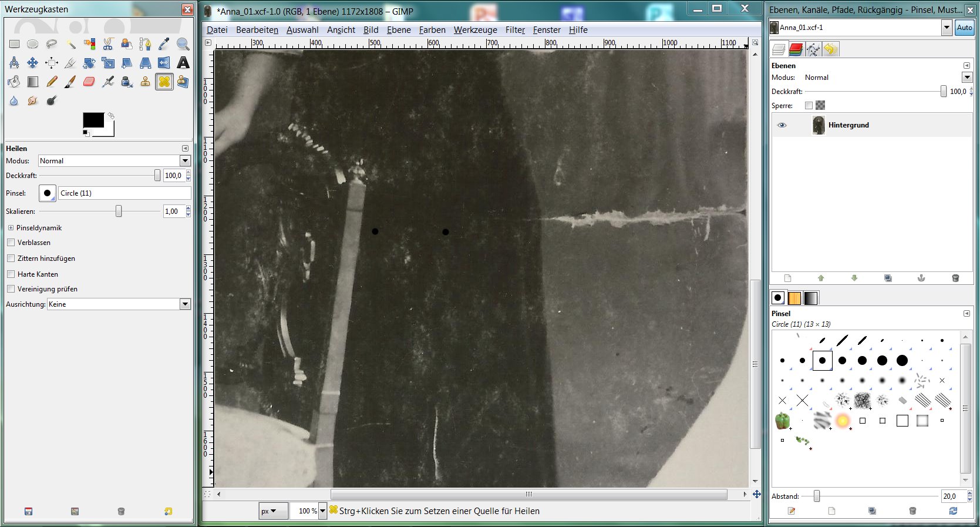Select the Bucket Fill tool
The height and width of the screenshot is (527, 980).
(x=14, y=82)
